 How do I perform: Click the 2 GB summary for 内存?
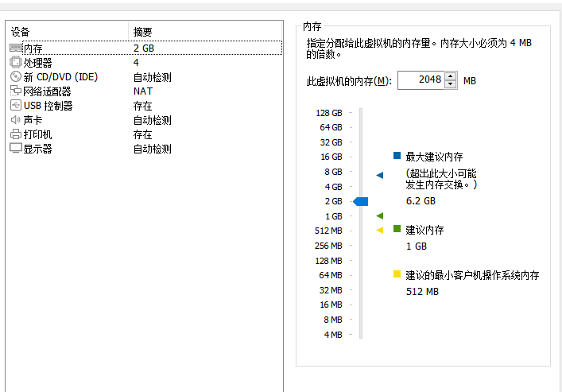click(144, 48)
